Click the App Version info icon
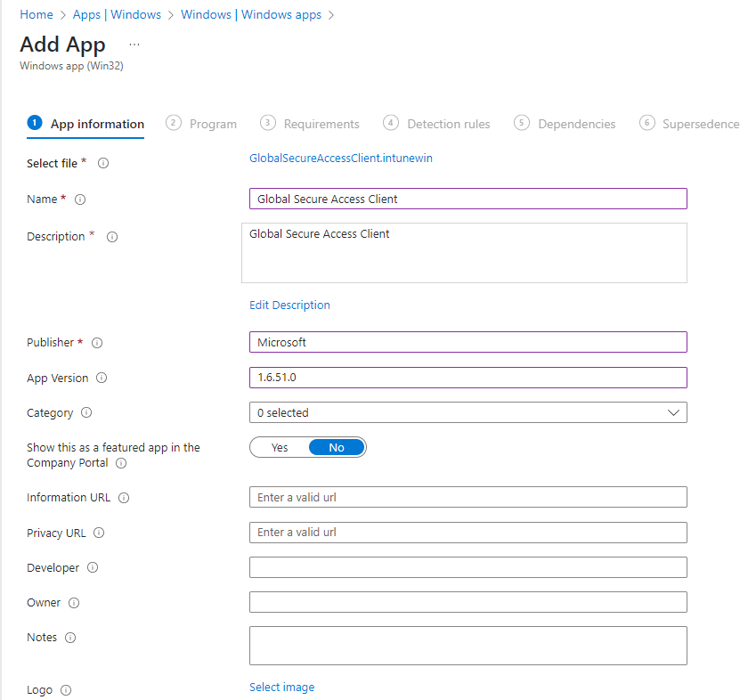Viewport: 748px width, 700px height. click(x=102, y=378)
